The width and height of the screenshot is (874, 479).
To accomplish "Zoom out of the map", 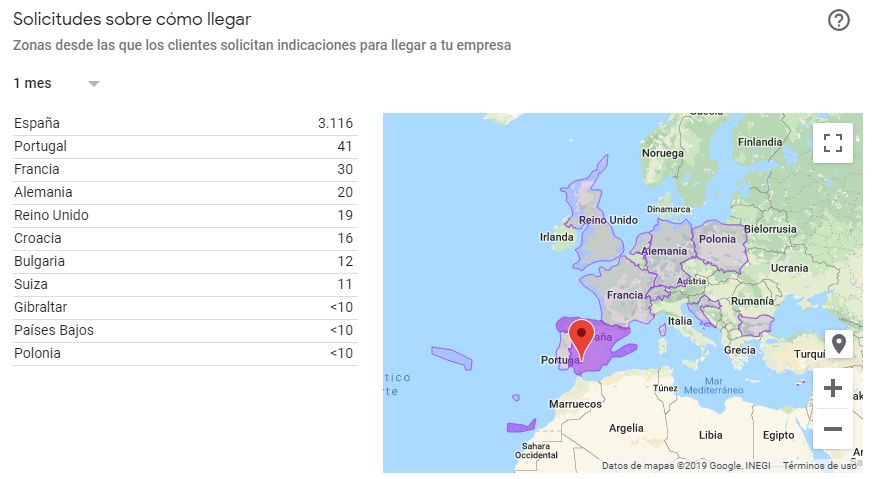I will [832, 429].
